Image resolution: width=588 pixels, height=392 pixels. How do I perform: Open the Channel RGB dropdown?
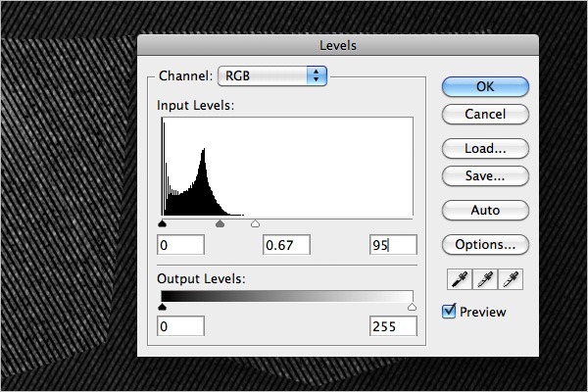272,75
